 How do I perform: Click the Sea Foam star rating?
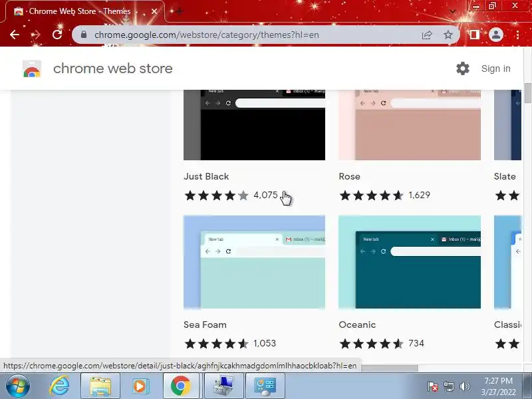[x=217, y=344]
